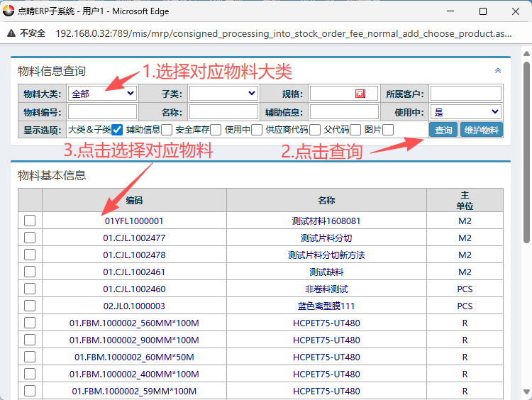Open the 物料大类 dropdown

coord(102,94)
